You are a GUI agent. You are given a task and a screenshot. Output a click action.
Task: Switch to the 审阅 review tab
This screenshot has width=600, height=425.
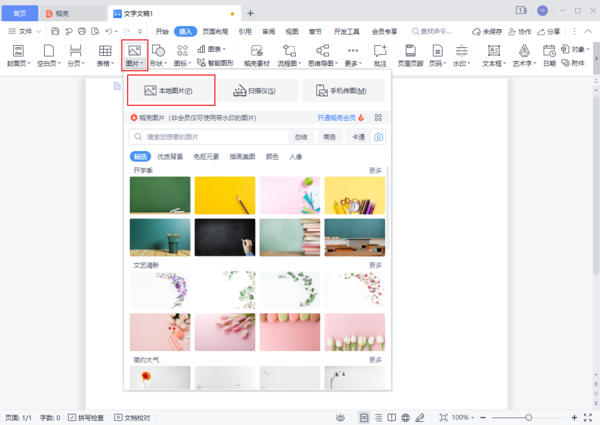(x=269, y=31)
